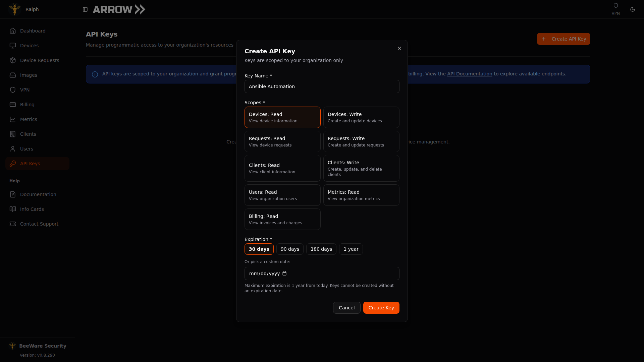The height and width of the screenshot is (362, 644).
Task: Enable the Requests: Write scope
Action: click(x=361, y=141)
